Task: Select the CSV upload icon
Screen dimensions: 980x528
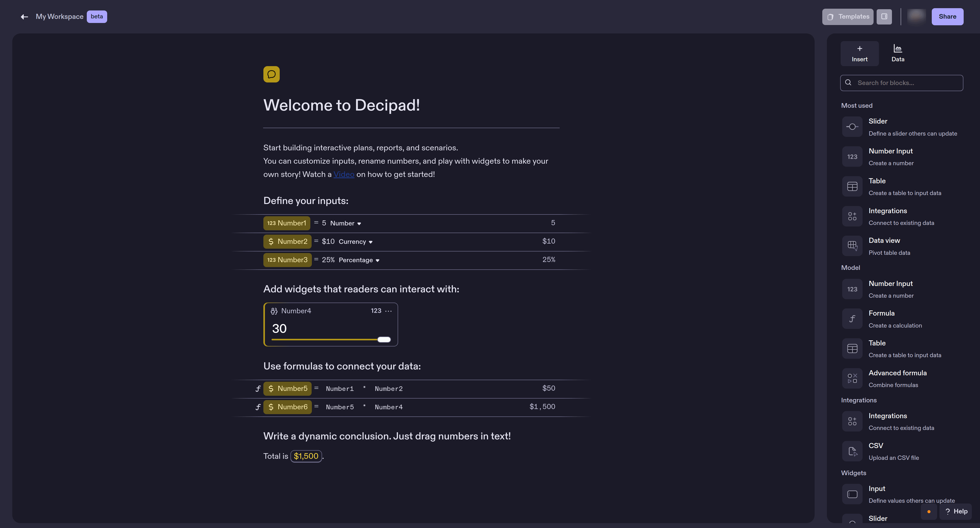Action: coord(852,451)
